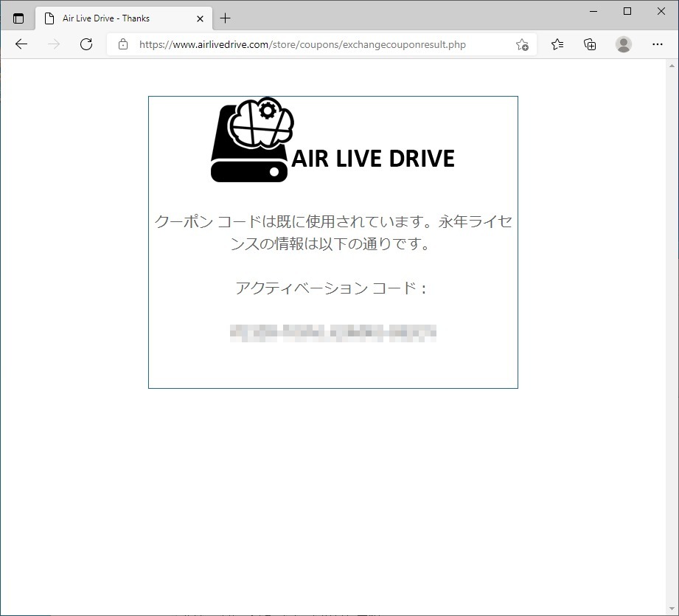Click the blurred activation code value
Image resolution: width=679 pixels, height=616 pixels.
(x=333, y=333)
